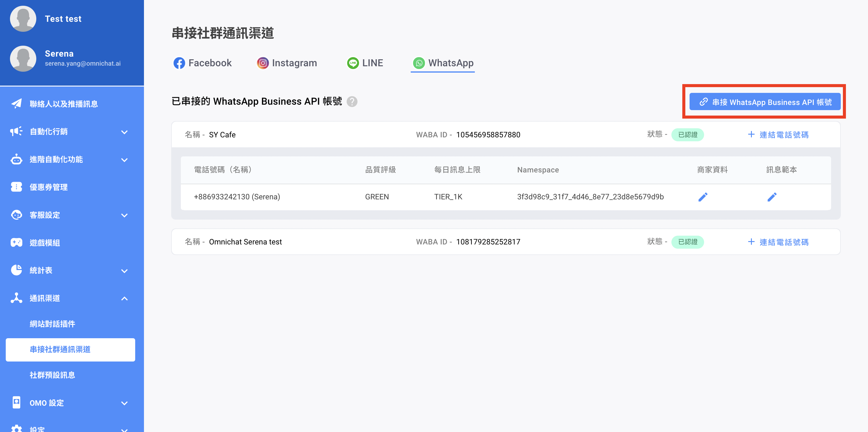Click the coupon management ticket icon

point(16,187)
